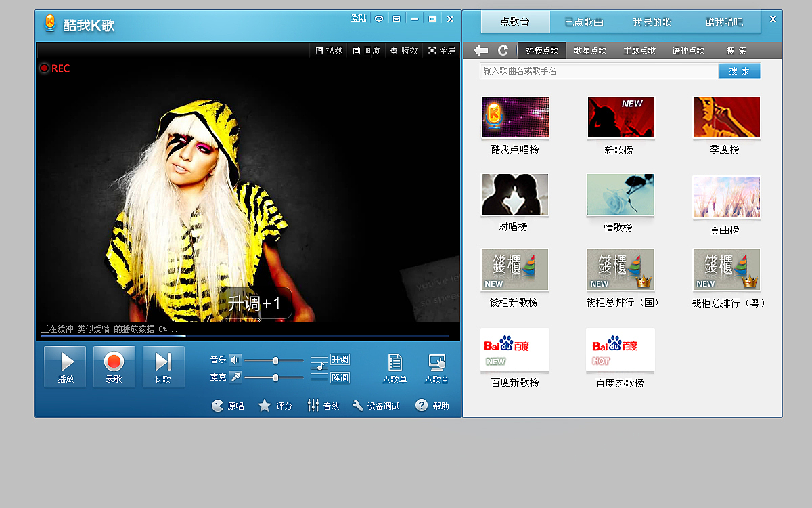
Task: Skip song with 切歌 button
Action: point(164,367)
